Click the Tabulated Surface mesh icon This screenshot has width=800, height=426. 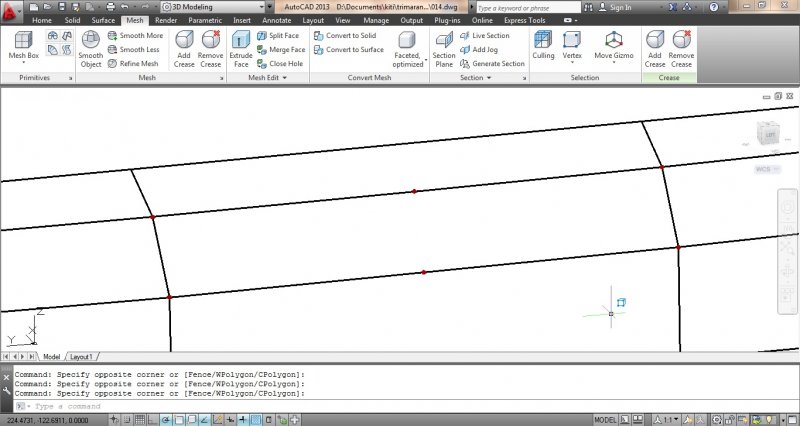[x=67, y=50]
